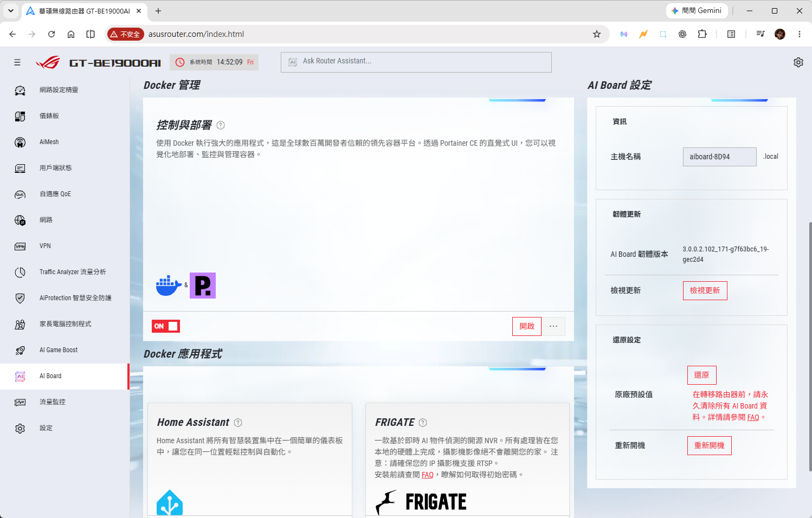Close the 華碩無線路由器 GT-BE19000AI tab
The height and width of the screenshot is (518, 812).
pos(139,11)
